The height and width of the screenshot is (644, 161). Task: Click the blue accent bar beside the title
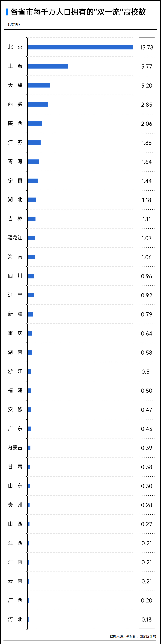[6, 12]
